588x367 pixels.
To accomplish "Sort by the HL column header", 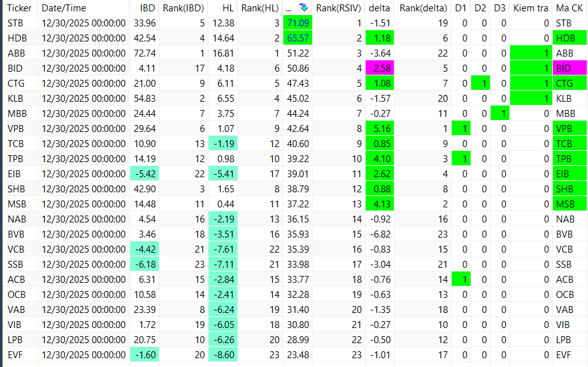I will pyautogui.click(x=229, y=8).
